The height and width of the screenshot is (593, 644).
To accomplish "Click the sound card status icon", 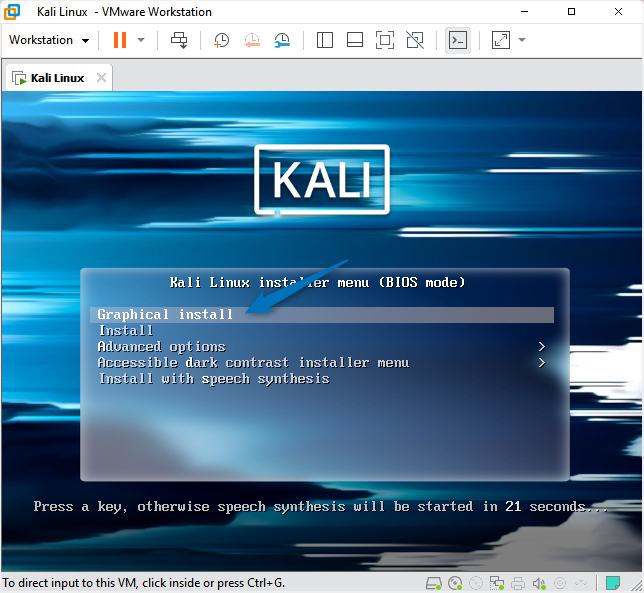I will 539,583.
